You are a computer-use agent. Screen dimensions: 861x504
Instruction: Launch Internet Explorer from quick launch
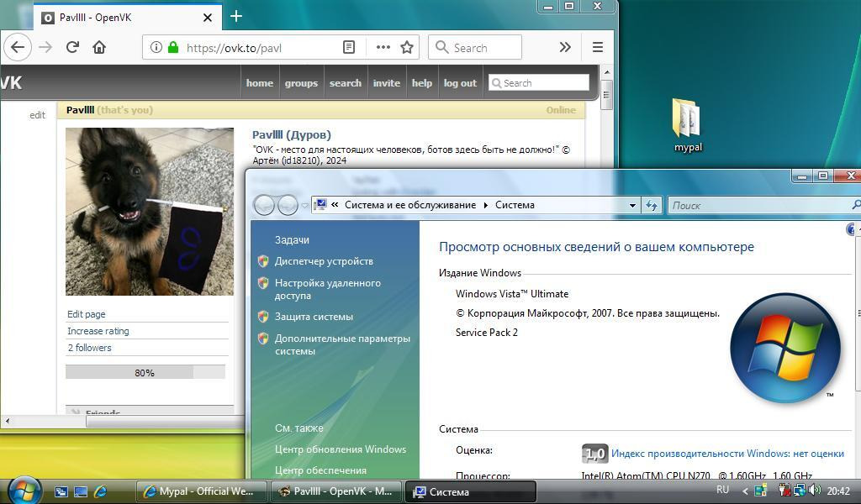pyautogui.click(x=100, y=491)
